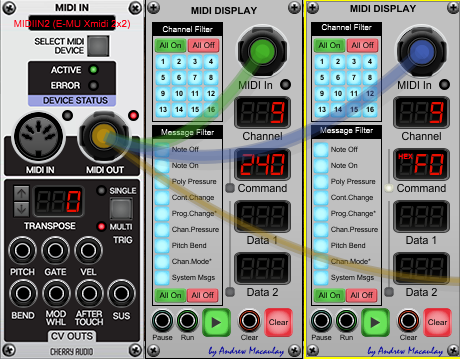460x360 pixels.
Task: Click the green play button in highlighted MIDI Display
Action: tap(375, 322)
